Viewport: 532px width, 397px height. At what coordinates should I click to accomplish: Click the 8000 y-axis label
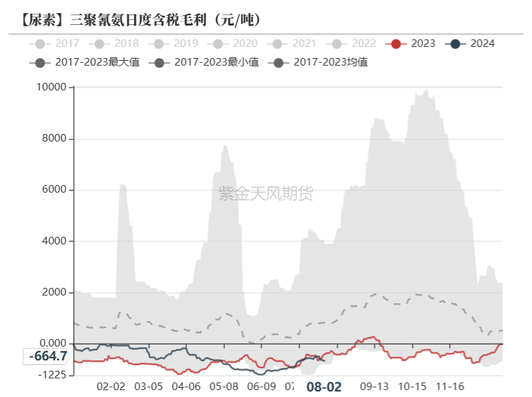click(55, 138)
